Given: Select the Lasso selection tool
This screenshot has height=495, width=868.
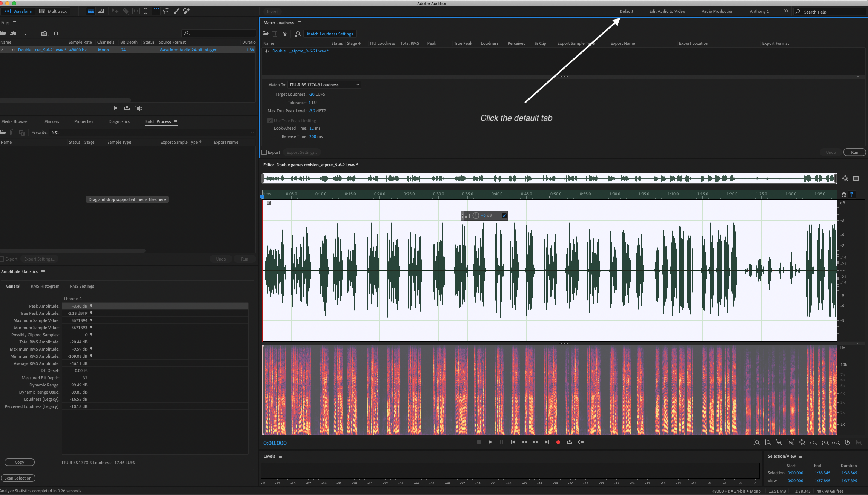Looking at the screenshot, I should 166,11.
